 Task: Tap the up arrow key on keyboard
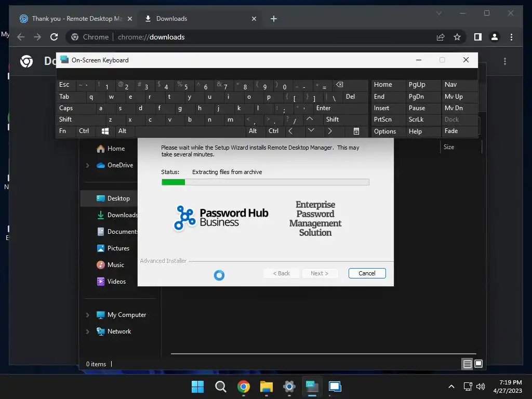(310, 119)
